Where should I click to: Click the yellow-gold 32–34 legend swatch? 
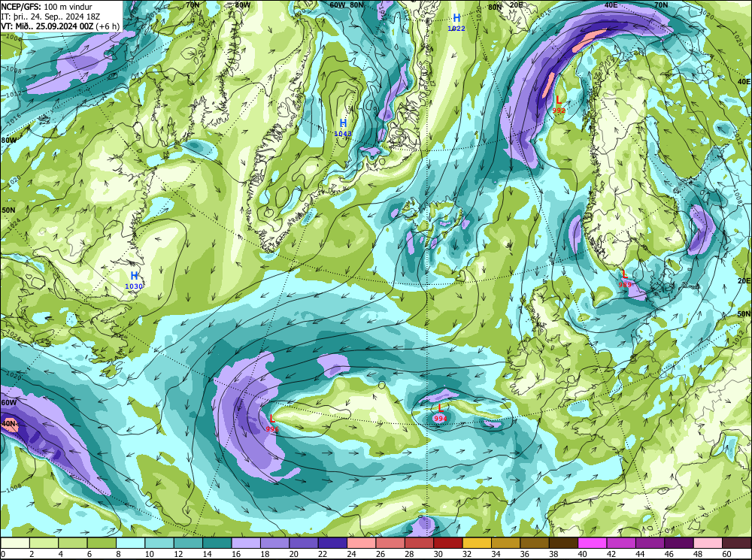[477, 543]
